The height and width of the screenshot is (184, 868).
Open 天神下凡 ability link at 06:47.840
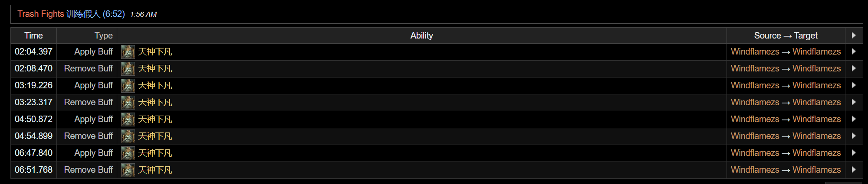click(x=155, y=153)
